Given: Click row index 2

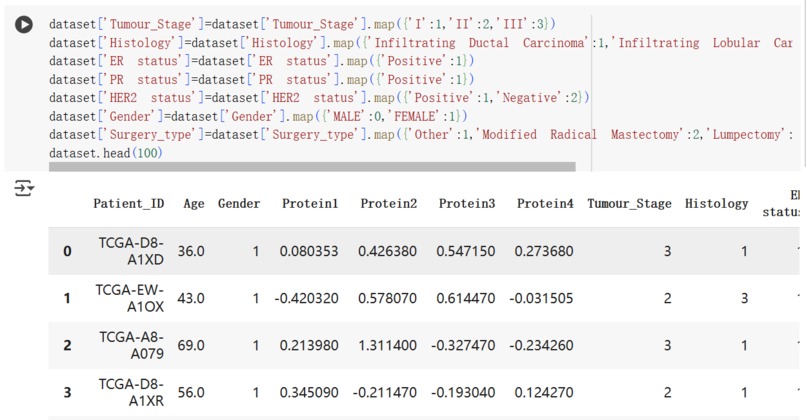Looking at the screenshot, I should pos(67,345).
